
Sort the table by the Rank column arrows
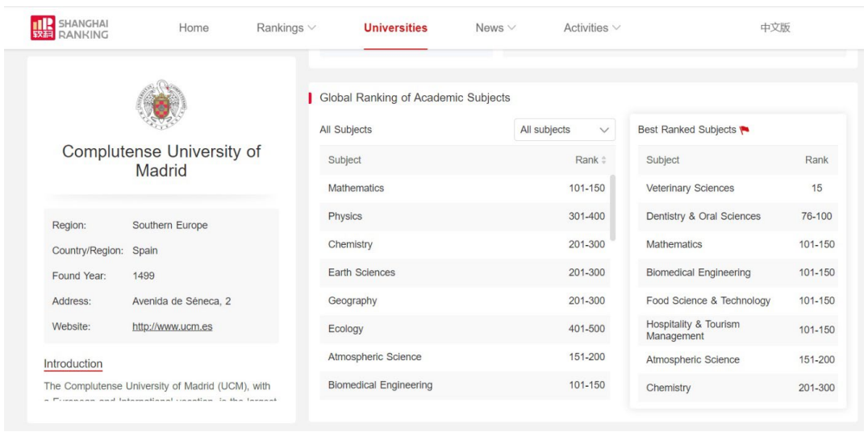coord(603,160)
